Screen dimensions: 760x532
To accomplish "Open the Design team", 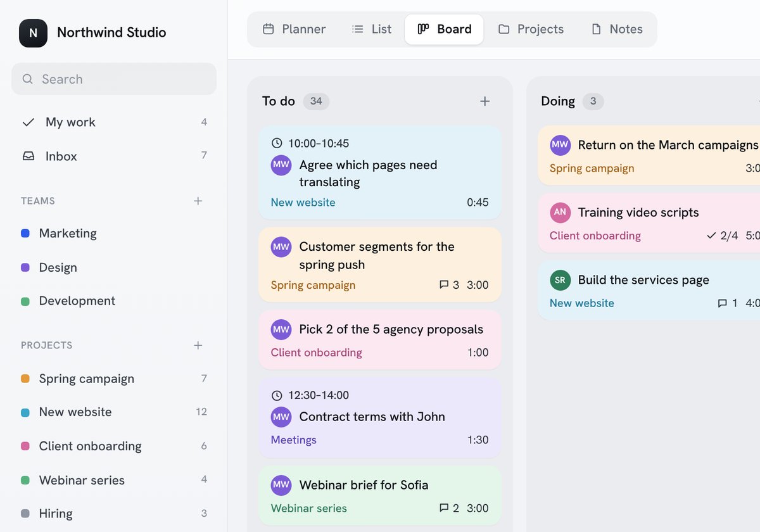I will click(114, 267).
